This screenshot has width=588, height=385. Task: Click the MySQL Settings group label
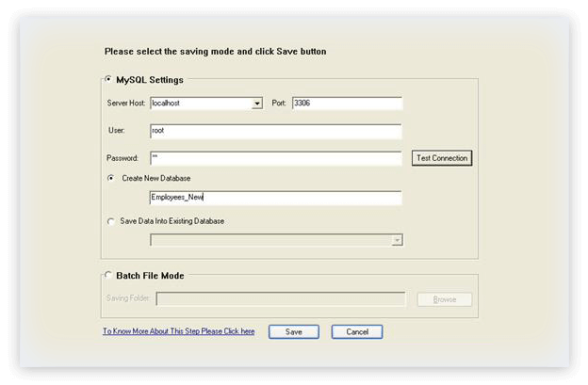click(150, 80)
